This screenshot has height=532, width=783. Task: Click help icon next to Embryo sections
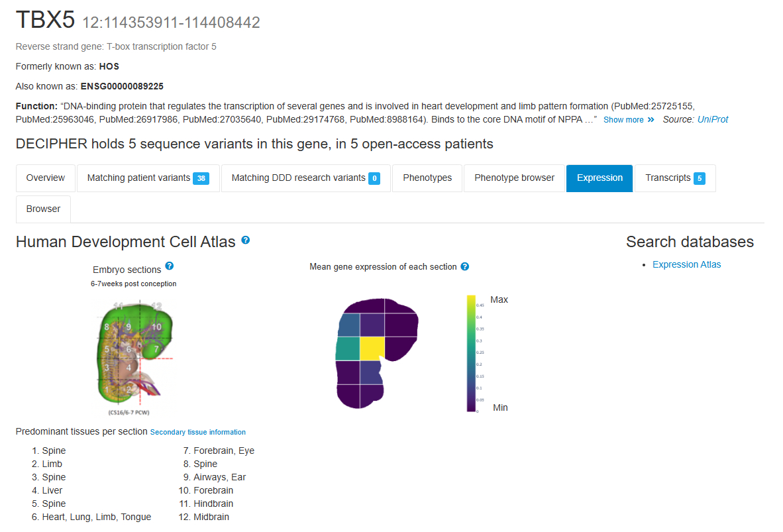(x=170, y=266)
